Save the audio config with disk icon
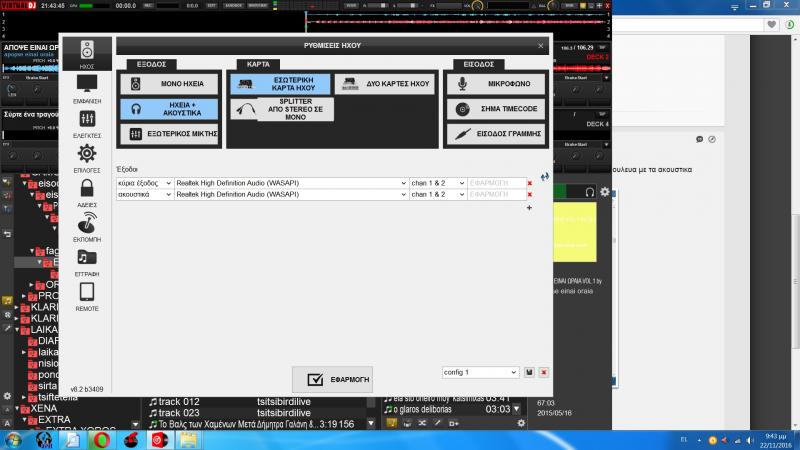The image size is (800, 450). pyautogui.click(x=529, y=372)
